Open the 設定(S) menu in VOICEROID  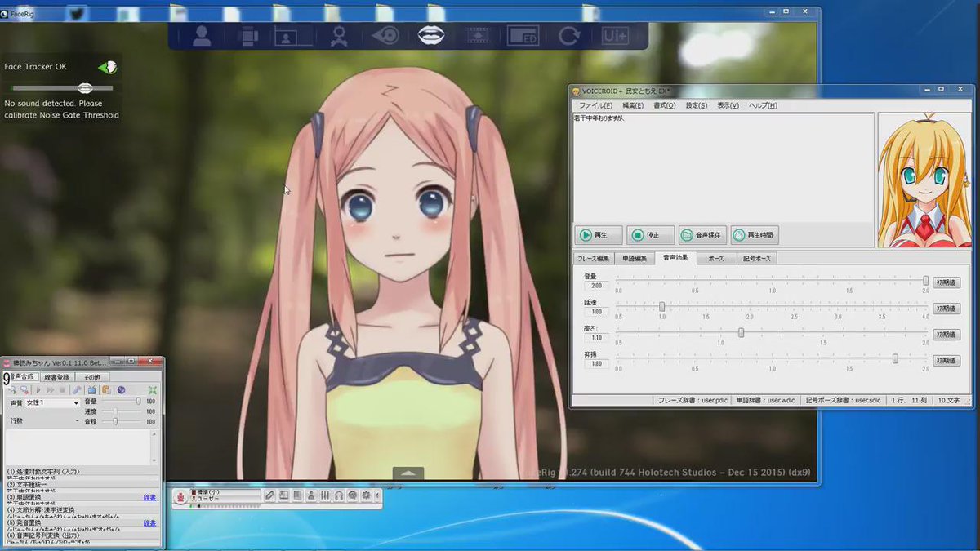click(x=697, y=105)
